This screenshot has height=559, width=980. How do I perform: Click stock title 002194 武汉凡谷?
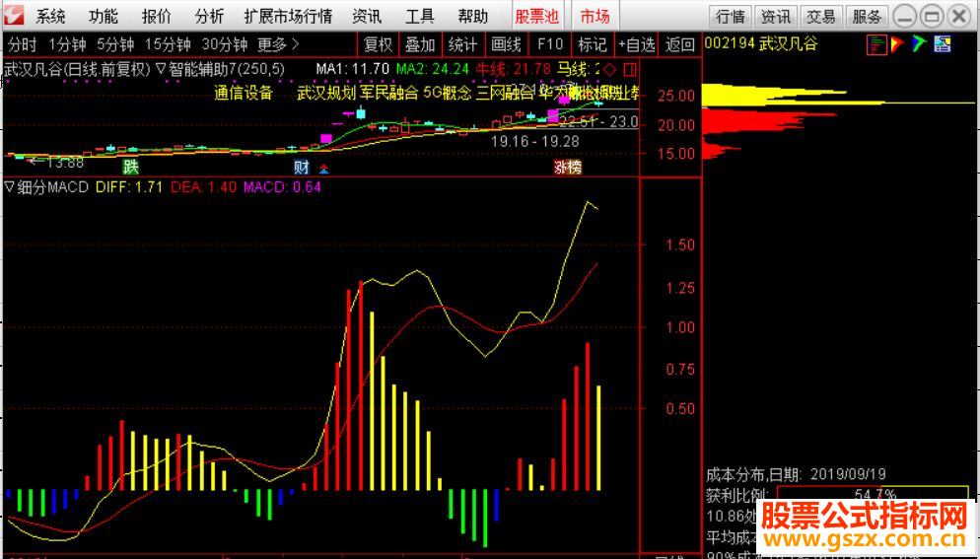pyautogui.click(x=760, y=44)
